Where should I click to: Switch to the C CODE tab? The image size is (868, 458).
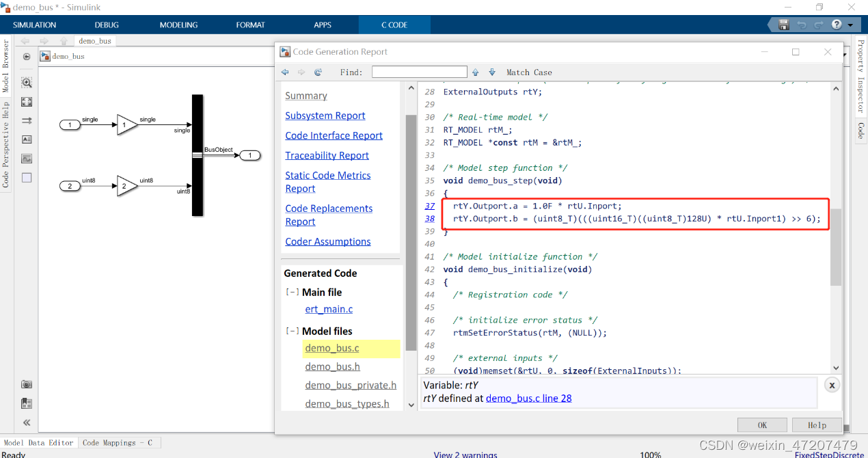pos(394,25)
